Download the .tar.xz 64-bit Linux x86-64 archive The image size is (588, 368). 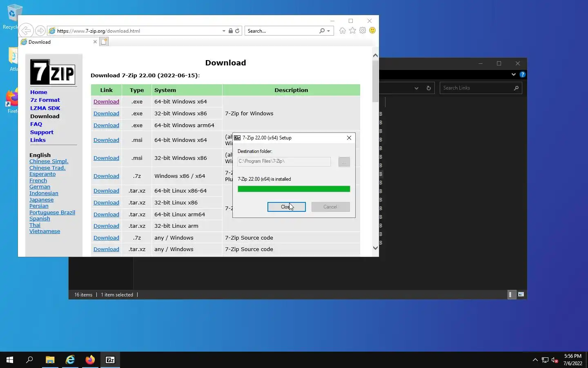tap(106, 191)
